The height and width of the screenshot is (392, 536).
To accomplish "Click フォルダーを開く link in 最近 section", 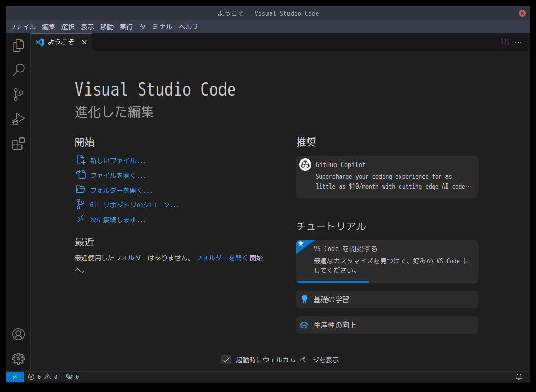I will coord(221,258).
